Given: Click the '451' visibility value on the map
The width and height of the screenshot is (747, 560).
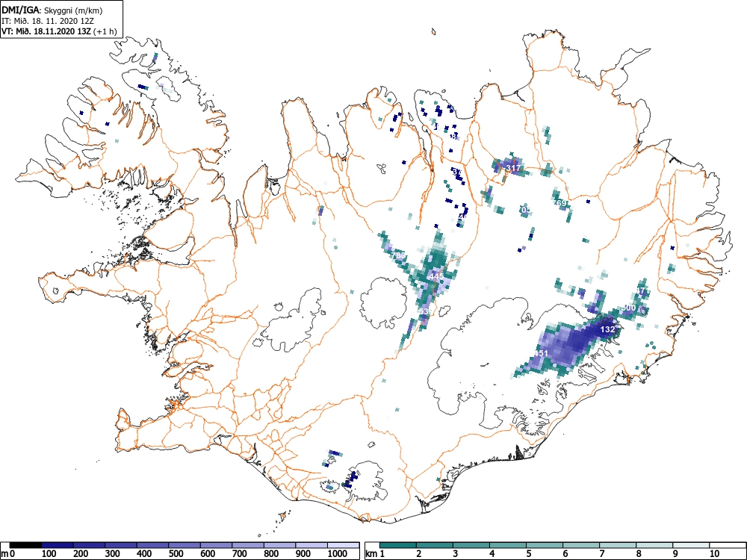Looking at the screenshot, I should click(x=541, y=353).
